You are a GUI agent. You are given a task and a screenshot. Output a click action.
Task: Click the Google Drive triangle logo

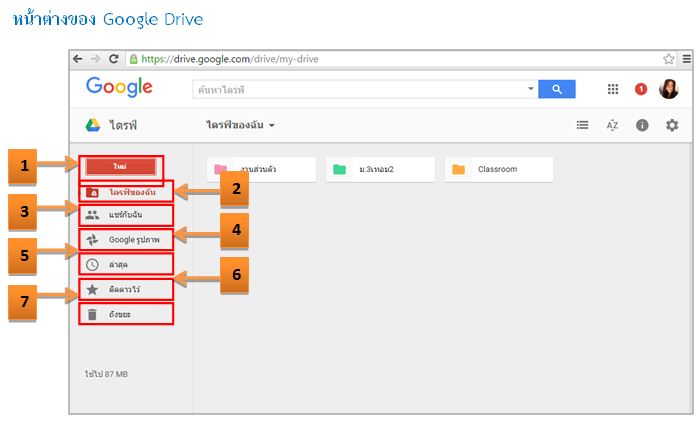(93, 125)
